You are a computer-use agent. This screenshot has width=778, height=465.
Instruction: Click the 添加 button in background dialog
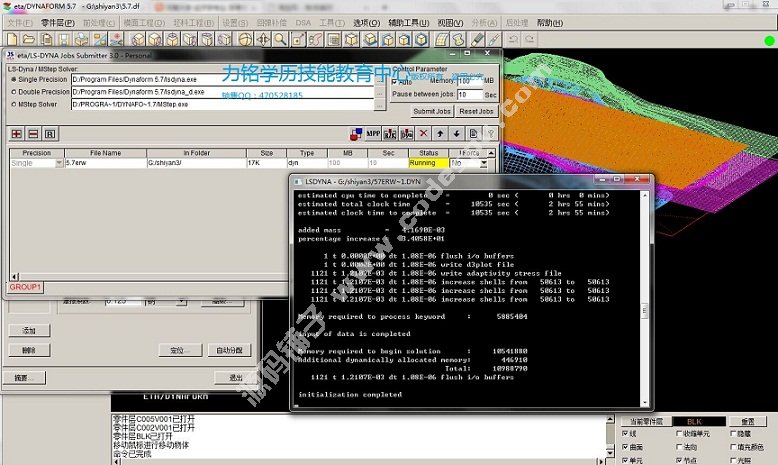point(29,331)
